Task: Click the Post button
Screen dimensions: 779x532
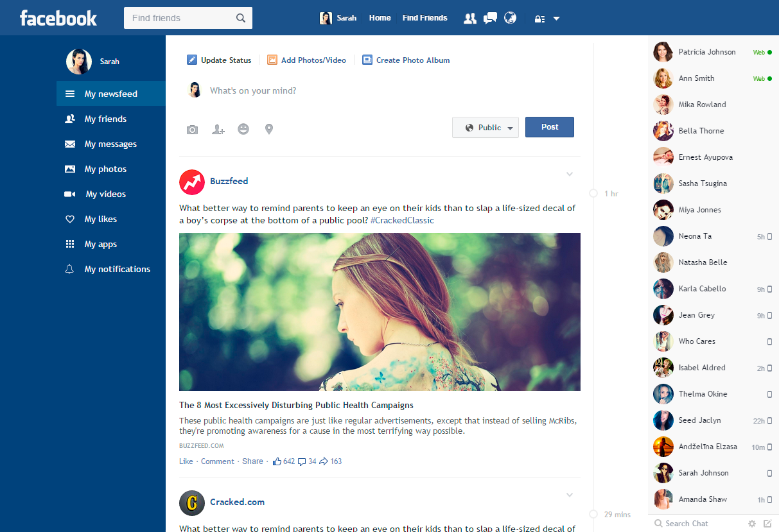Action: (x=550, y=127)
